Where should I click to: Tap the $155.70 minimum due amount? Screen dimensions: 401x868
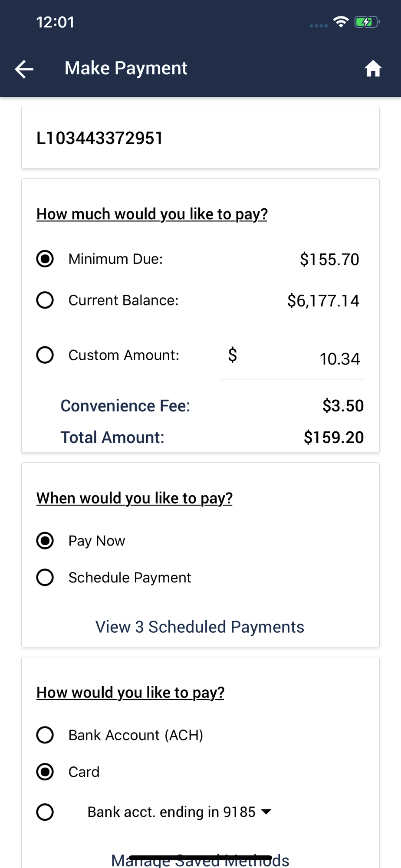[x=329, y=260]
